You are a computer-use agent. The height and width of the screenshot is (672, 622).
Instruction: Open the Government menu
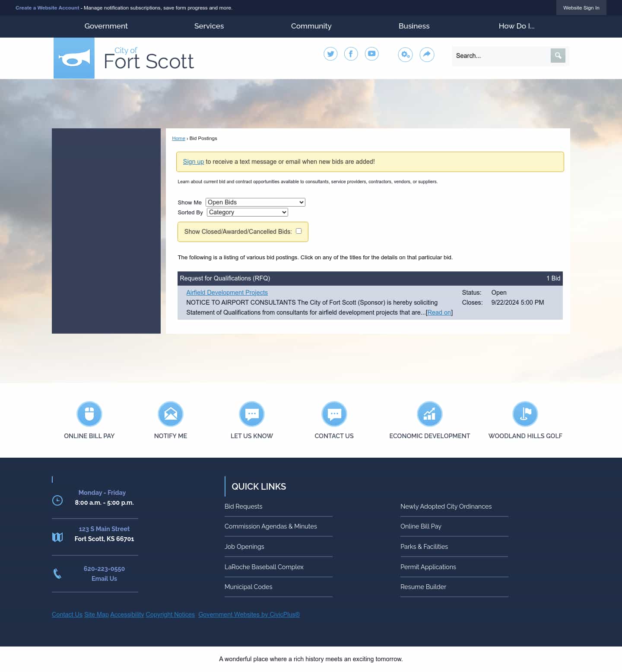pyautogui.click(x=106, y=26)
